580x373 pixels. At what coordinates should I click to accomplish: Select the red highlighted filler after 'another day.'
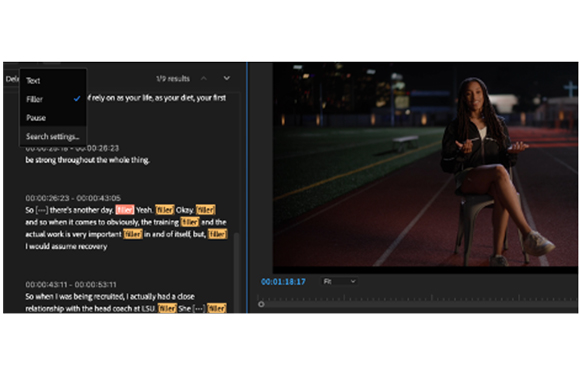point(125,210)
